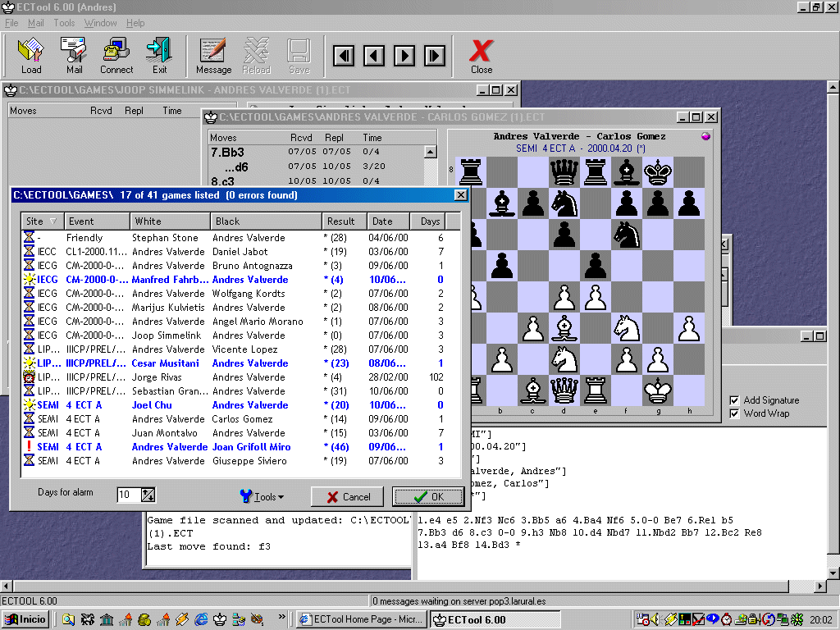Sort the games list by the Black column
The image size is (840, 630).
point(267,221)
